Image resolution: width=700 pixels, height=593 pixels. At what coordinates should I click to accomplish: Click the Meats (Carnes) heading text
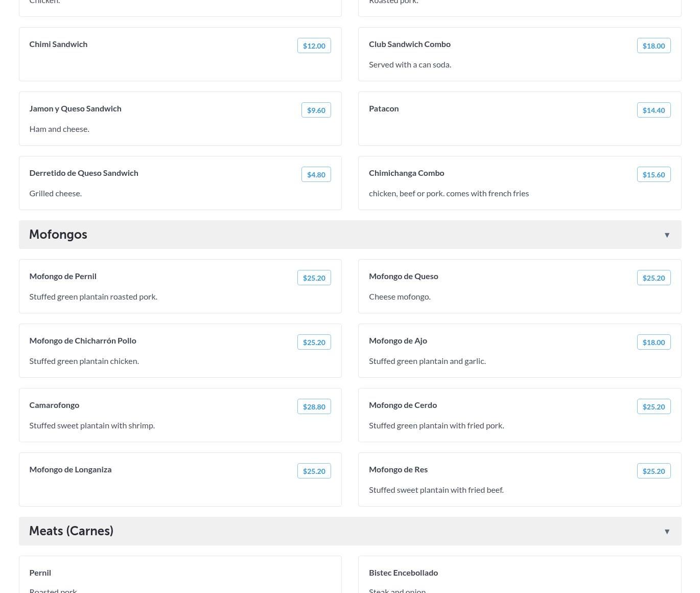tap(71, 531)
